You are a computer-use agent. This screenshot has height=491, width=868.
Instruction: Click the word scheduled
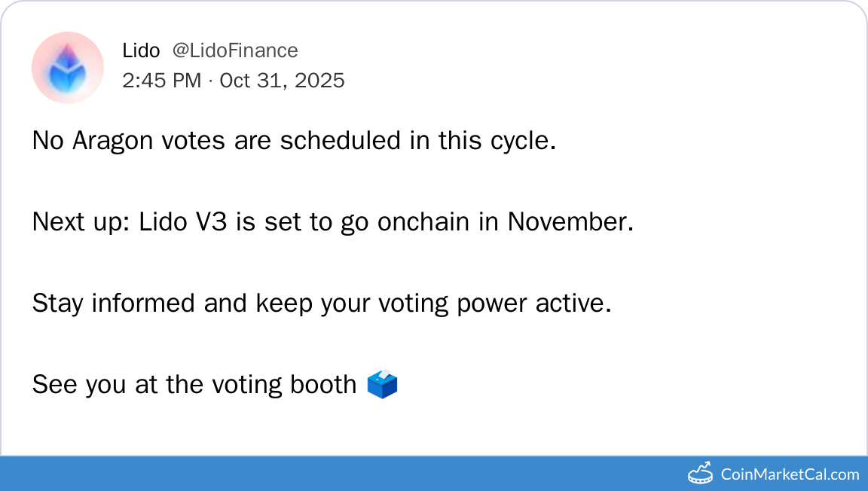[x=341, y=141]
